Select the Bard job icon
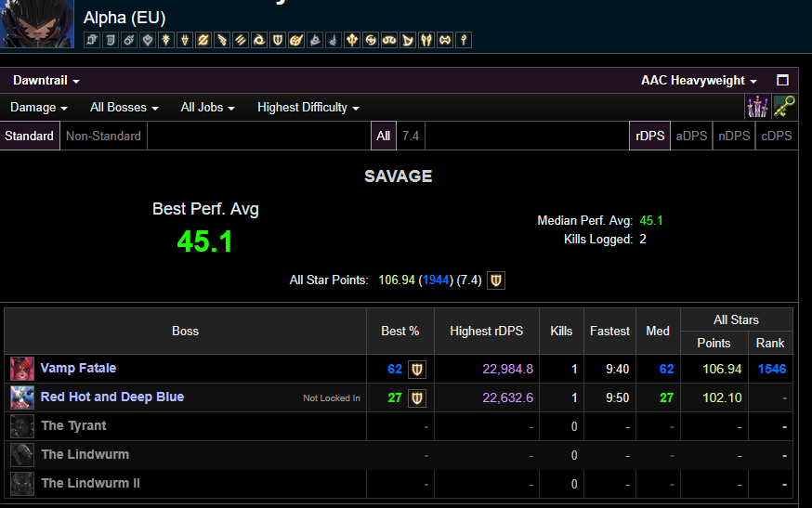812x508 pixels. point(111,40)
